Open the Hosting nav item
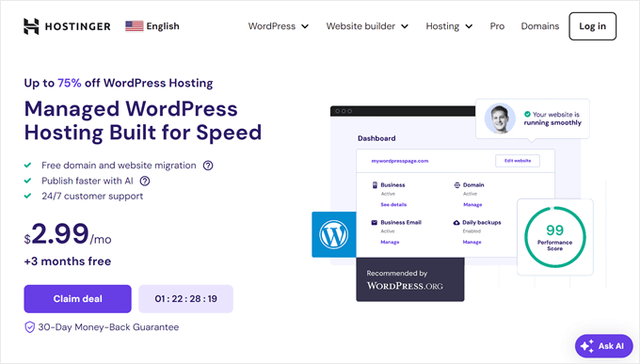The width and height of the screenshot is (640, 364). [449, 26]
